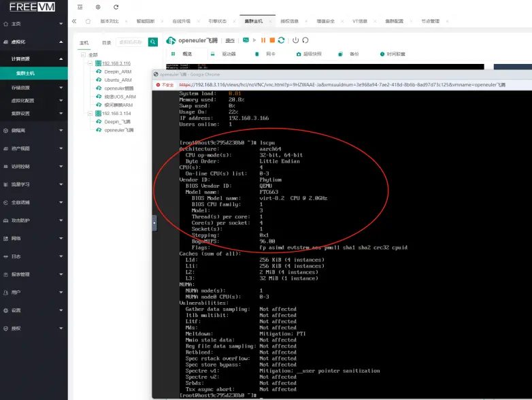
Task: Click the hamburger menu icon at top
Action: click(x=80, y=7)
